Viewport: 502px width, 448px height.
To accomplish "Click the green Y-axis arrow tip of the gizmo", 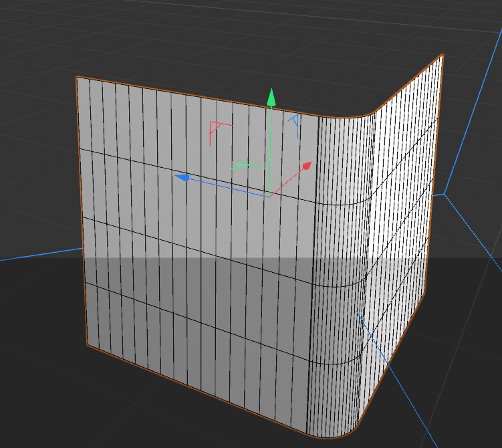I will click(x=271, y=98).
